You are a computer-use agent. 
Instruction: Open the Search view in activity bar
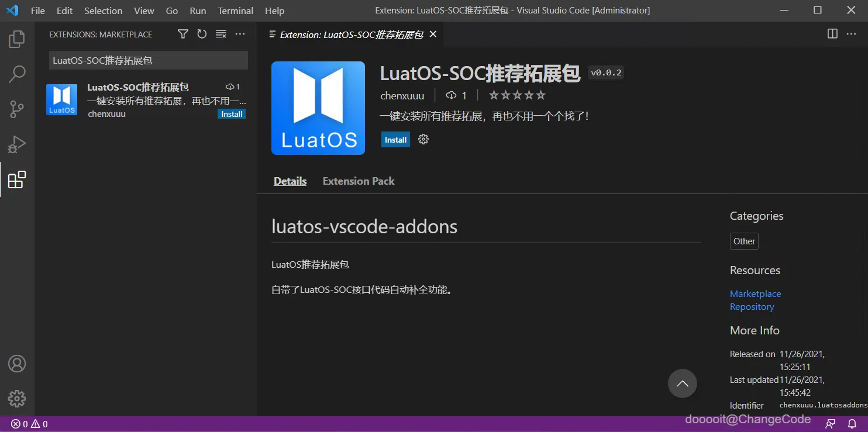17,74
